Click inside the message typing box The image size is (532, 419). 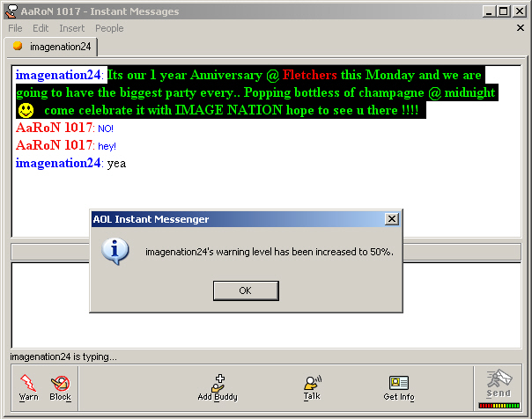[x=266, y=305]
